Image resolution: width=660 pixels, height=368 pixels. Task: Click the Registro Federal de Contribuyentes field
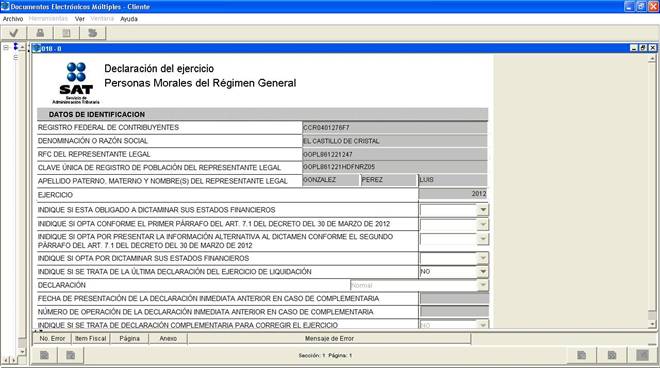(x=395, y=128)
